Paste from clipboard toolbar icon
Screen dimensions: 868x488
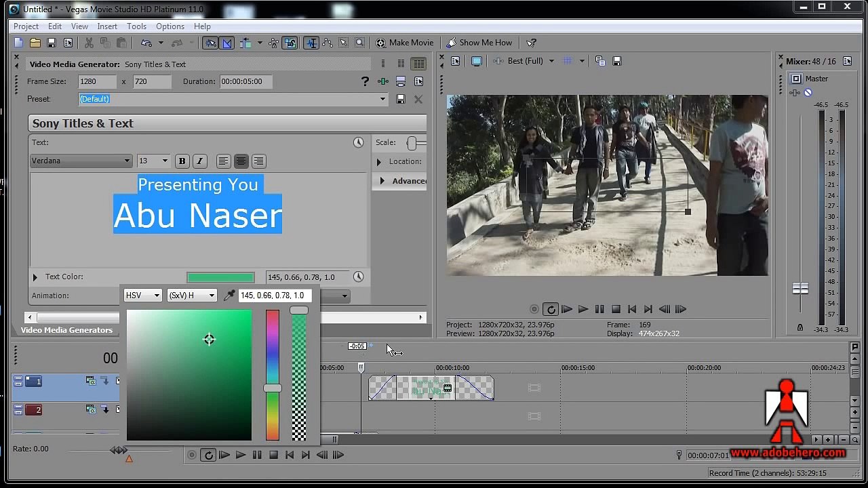[121, 43]
